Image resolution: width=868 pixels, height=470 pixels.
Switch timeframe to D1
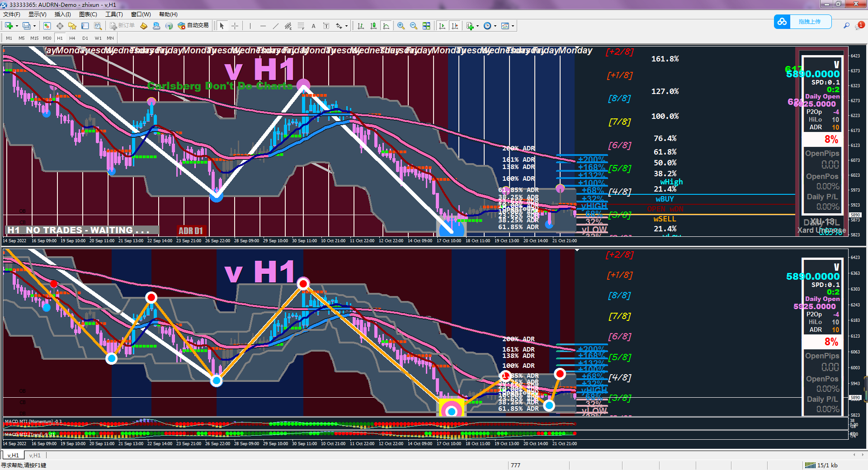tap(85, 38)
